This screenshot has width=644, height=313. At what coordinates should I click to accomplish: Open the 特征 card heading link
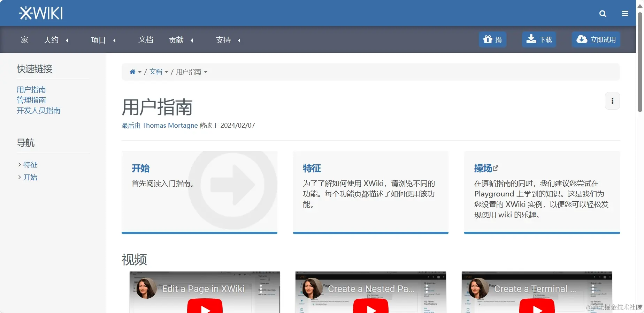[312, 169]
